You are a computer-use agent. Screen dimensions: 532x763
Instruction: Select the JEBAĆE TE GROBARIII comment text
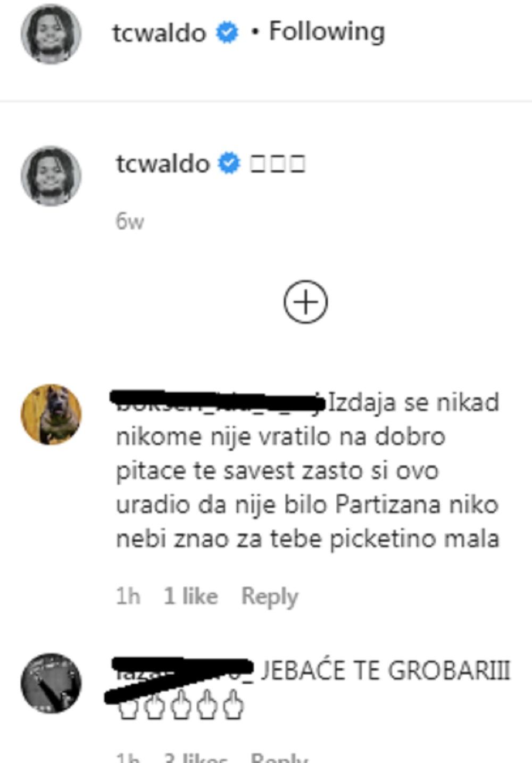(385, 670)
